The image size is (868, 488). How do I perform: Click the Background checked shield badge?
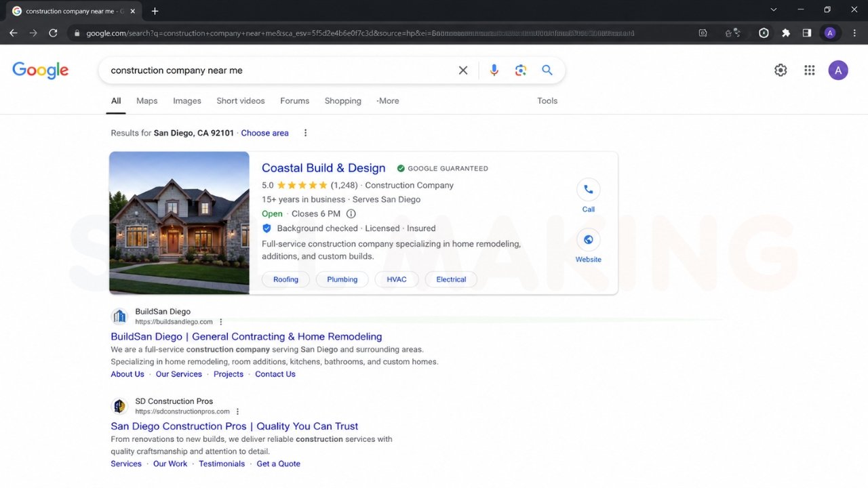click(267, 228)
